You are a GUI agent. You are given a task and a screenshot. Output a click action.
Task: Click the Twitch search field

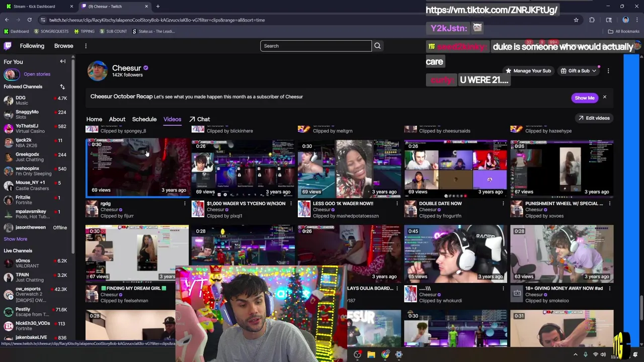click(x=316, y=46)
